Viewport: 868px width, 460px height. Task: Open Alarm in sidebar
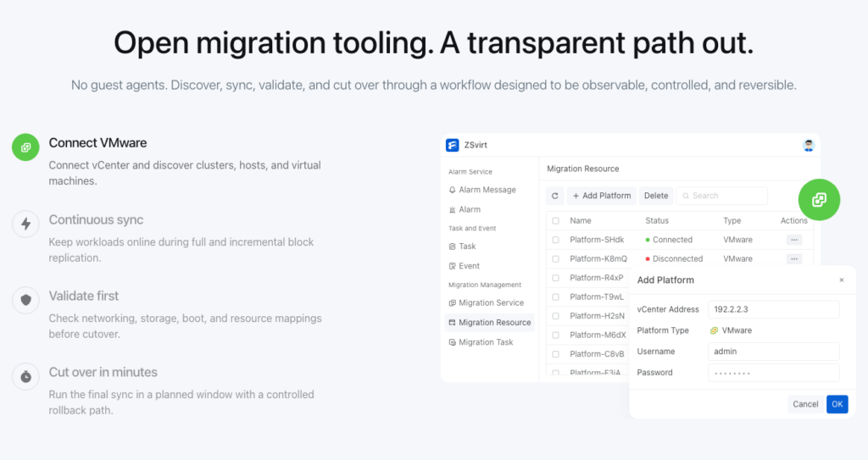(x=470, y=210)
